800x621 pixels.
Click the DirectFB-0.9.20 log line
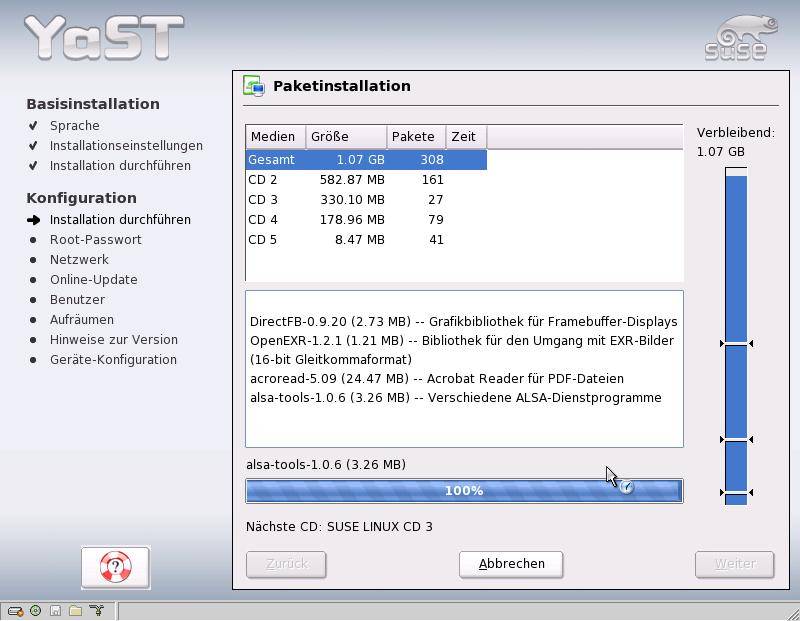pyautogui.click(x=464, y=321)
